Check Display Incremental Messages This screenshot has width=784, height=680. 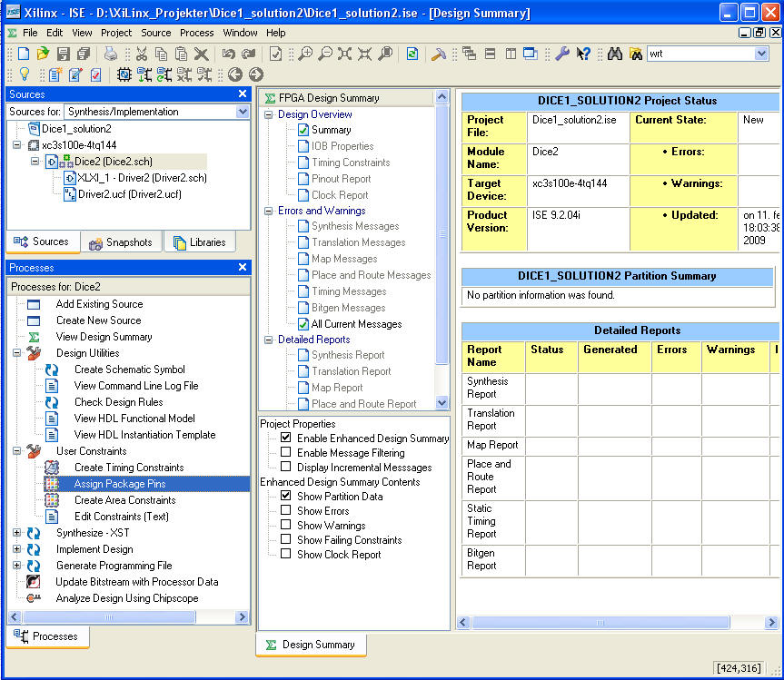(285, 466)
